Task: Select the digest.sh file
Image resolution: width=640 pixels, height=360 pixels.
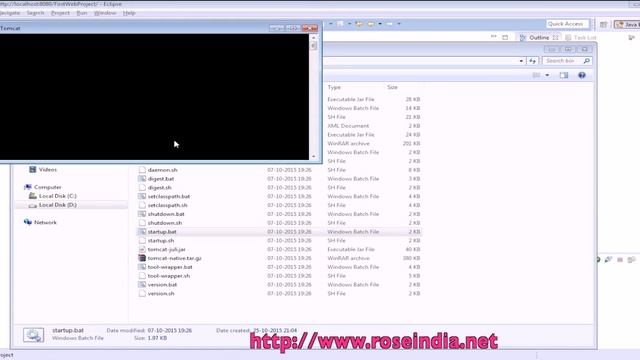Action: coord(160,188)
